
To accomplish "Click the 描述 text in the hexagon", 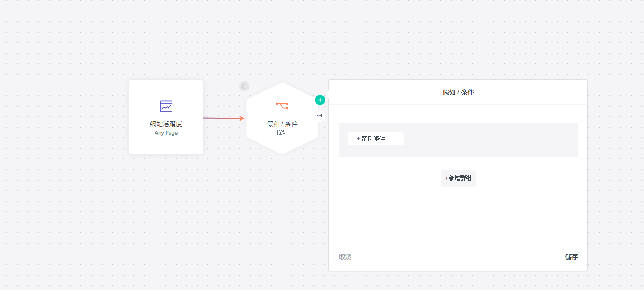I will click(282, 133).
